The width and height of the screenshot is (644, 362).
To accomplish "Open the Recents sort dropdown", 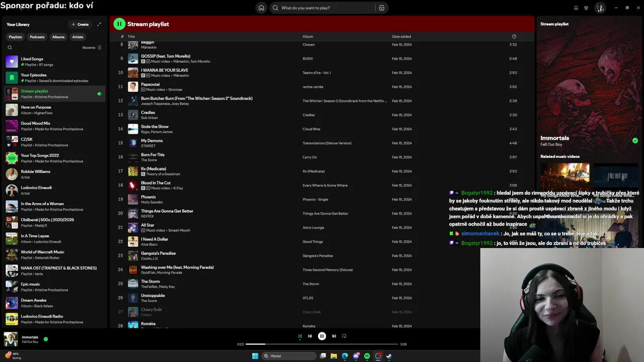I will (x=92, y=48).
